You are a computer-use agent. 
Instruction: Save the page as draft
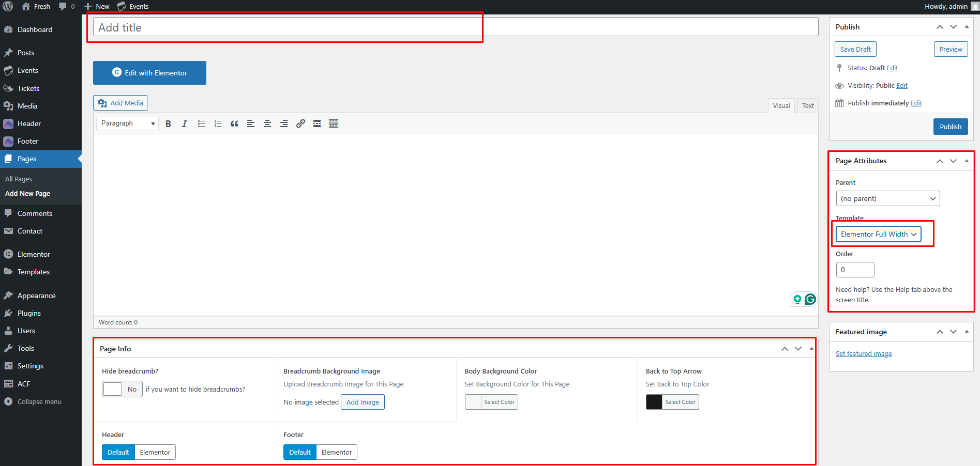[x=855, y=49]
